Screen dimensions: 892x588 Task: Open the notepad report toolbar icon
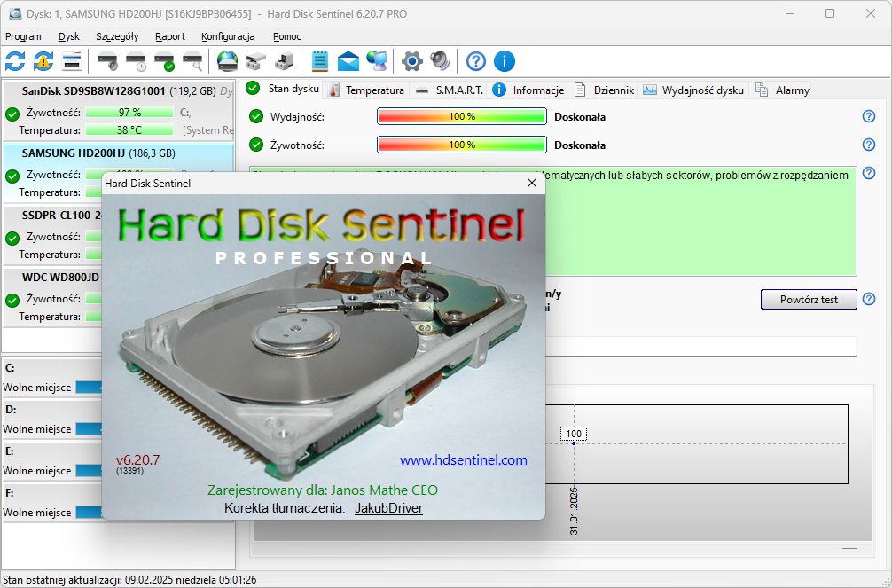tap(320, 61)
